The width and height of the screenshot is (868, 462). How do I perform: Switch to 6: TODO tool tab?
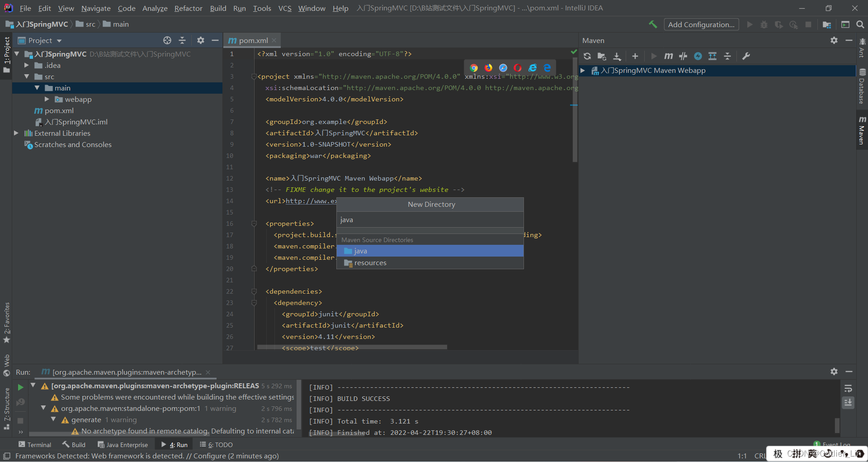[217, 445]
